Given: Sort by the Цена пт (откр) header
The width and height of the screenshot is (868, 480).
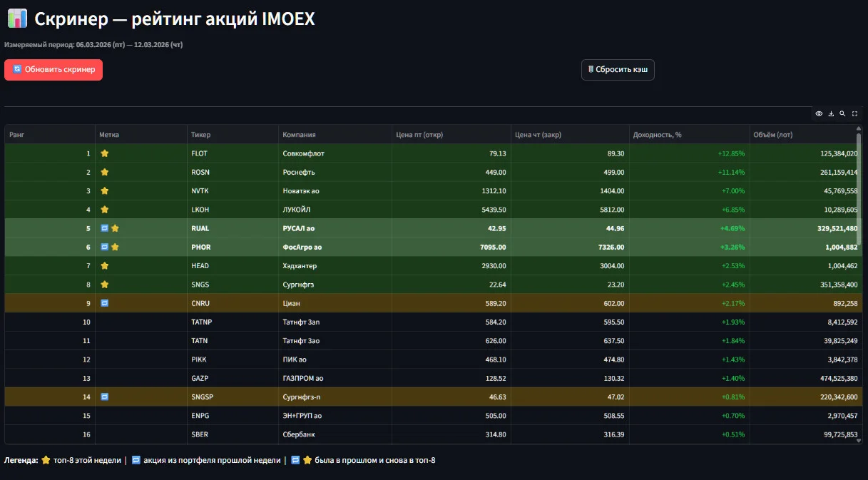Looking at the screenshot, I should click(x=451, y=135).
